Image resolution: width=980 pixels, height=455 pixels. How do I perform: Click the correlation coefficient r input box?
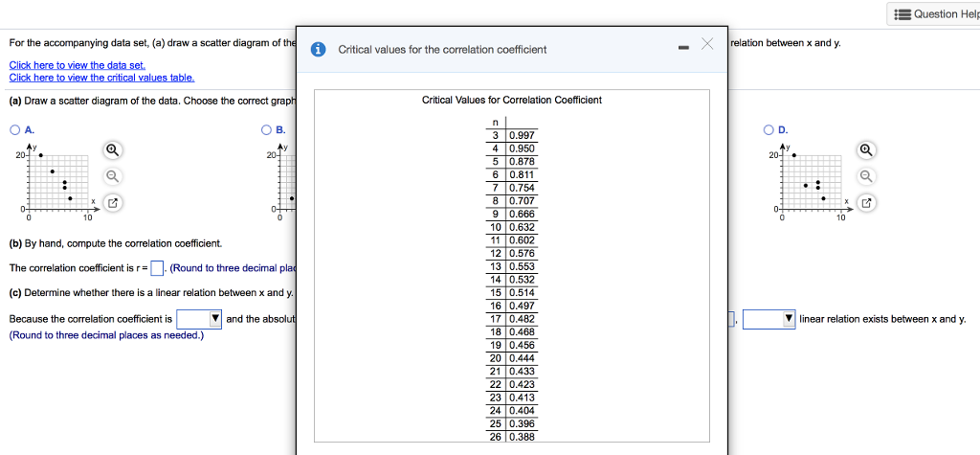[158, 268]
